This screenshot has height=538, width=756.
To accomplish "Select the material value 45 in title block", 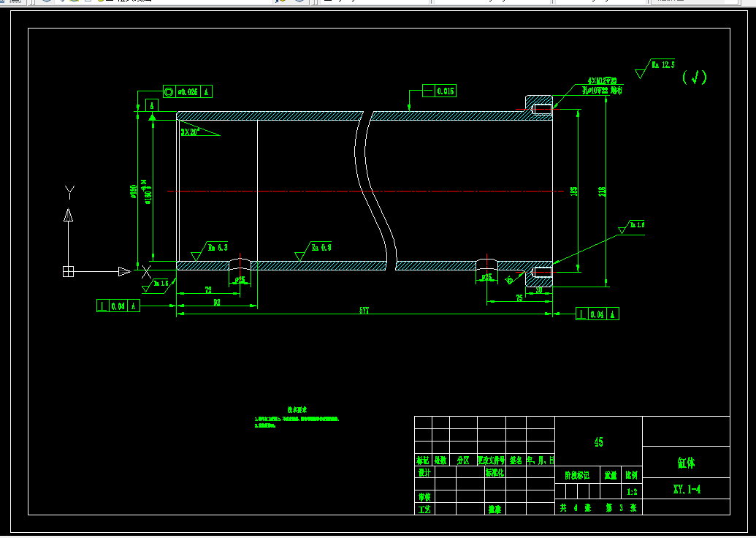I will pos(598,442).
